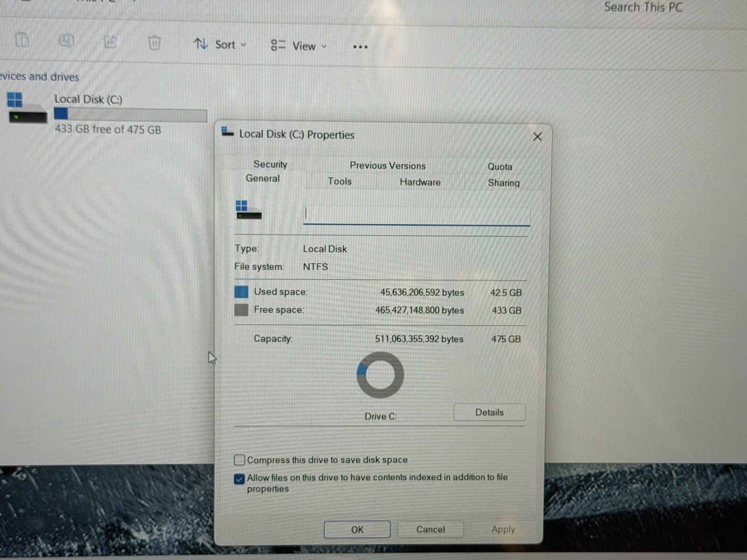Uncheck Allow files to be indexed checkbox
The width and height of the screenshot is (747, 560).
239,479
